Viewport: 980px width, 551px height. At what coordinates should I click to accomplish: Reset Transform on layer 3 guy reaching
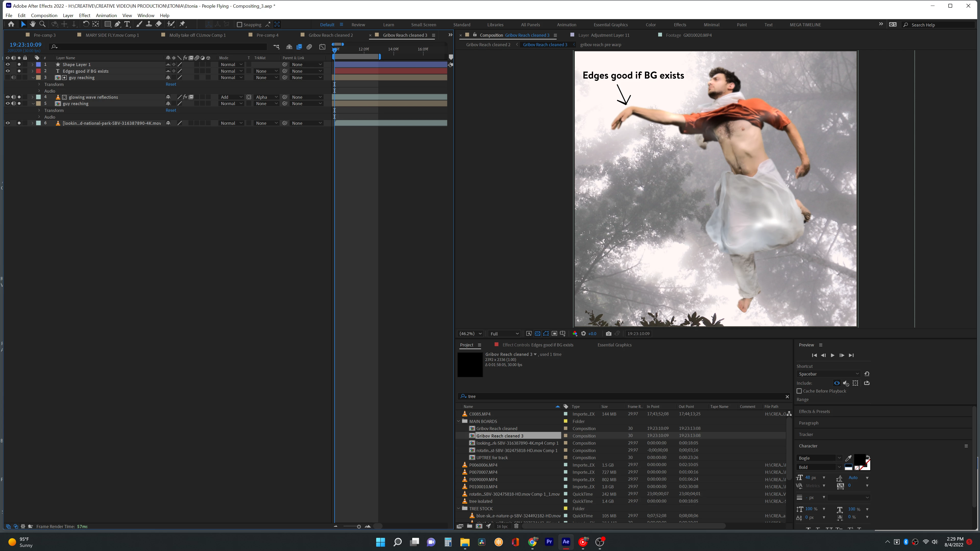171,84
